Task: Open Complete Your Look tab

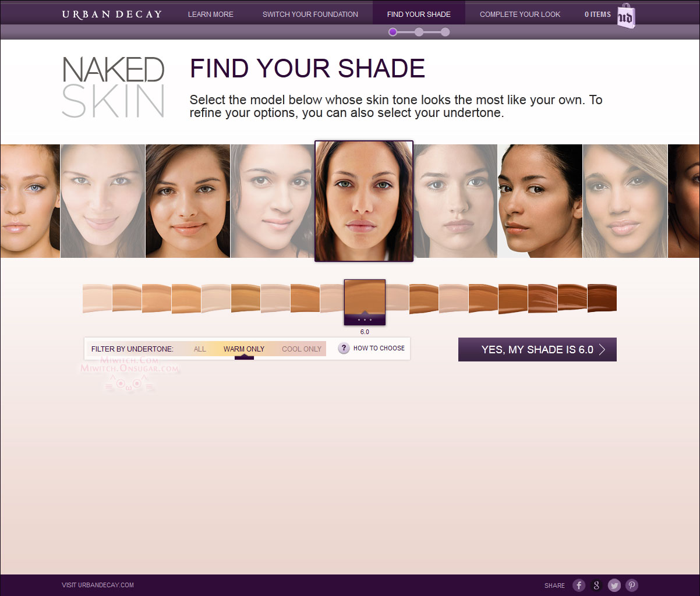Action: (x=520, y=14)
